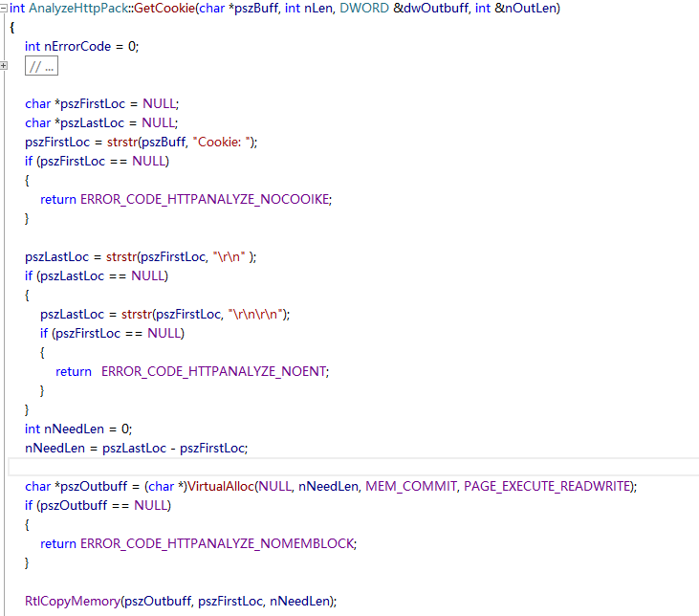Click the 'int nNeedLen = 0;' line
This screenshot has height=616, width=699.
(x=78, y=429)
